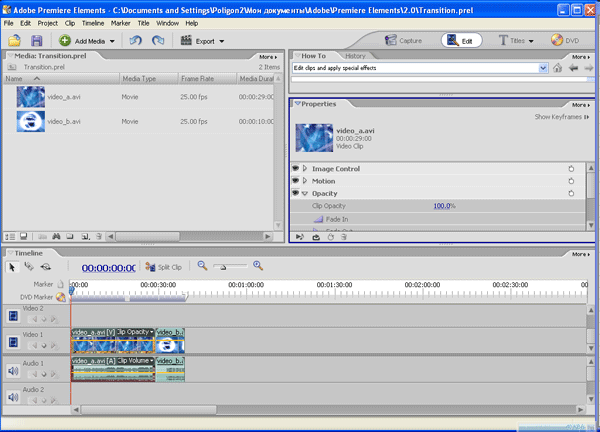Collapse the Opacity effect
Screen dimensions: 600x432
[x=305, y=194]
